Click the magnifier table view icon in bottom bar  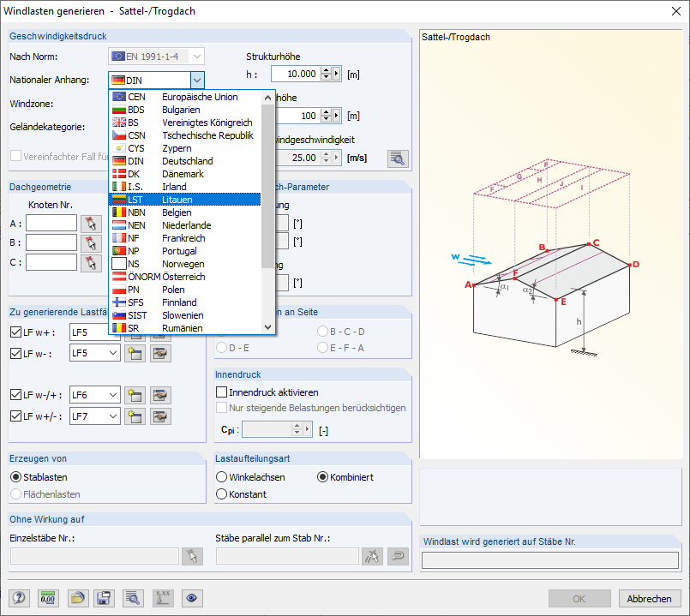[x=133, y=598]
